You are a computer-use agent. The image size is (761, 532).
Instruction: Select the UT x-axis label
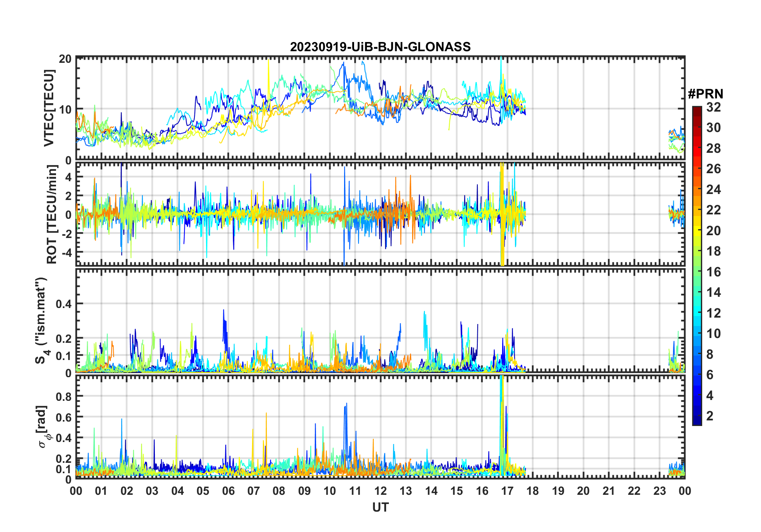[x=380, y=507]
